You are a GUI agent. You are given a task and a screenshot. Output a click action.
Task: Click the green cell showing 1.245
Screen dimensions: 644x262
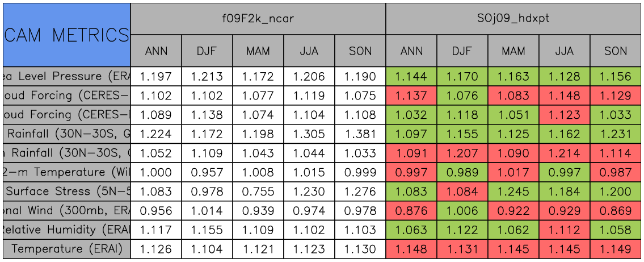tap(513, 192)
